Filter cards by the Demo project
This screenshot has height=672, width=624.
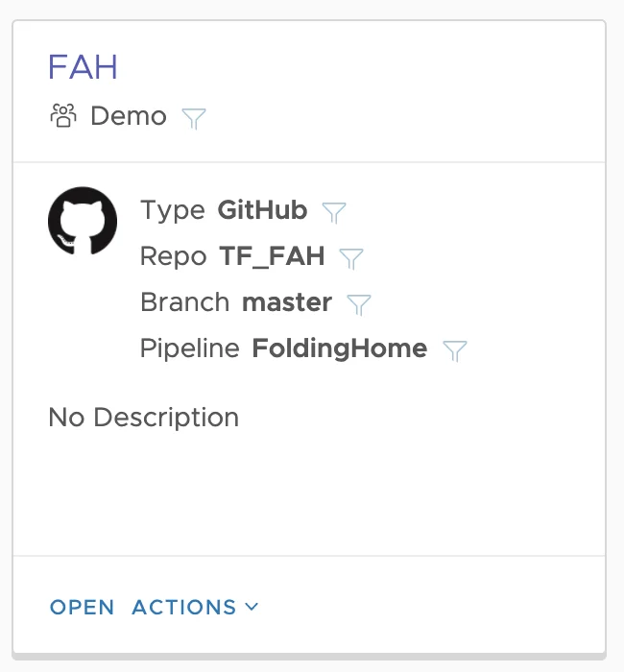194,118
